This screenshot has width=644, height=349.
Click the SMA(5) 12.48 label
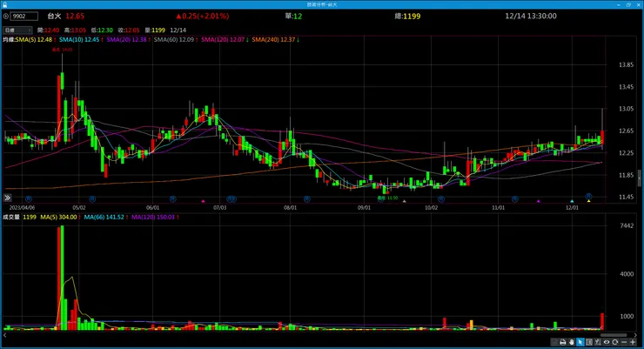35,40
